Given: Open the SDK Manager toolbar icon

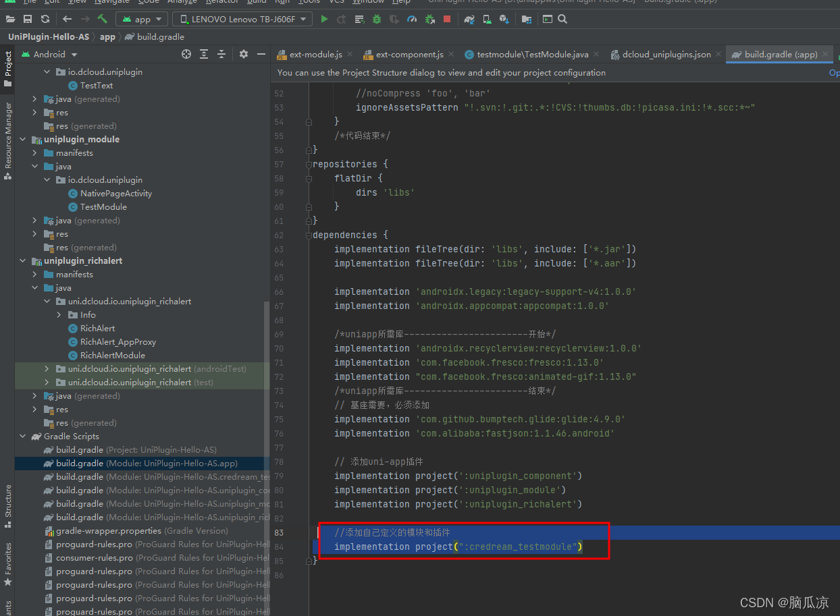Looking at the screenshot, I should point(504,19).
